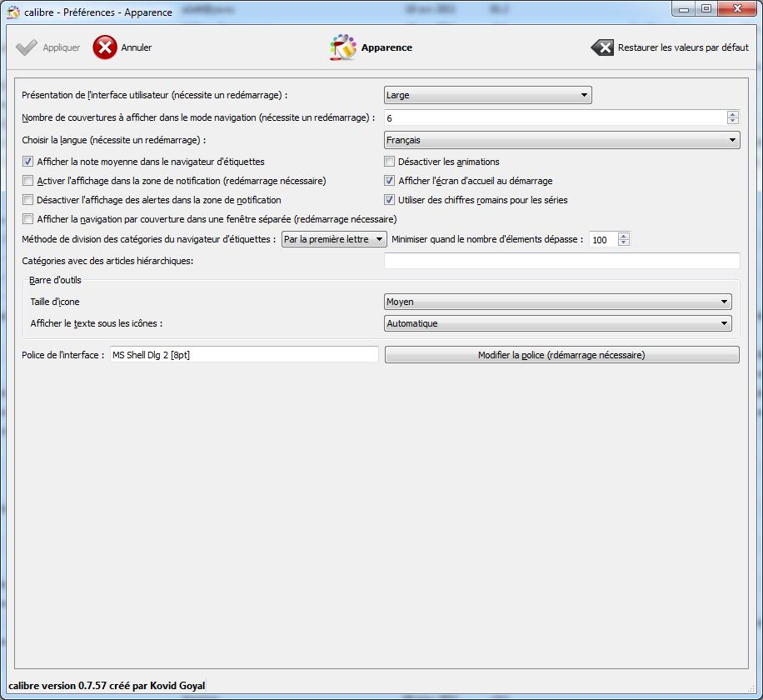Click "Catégories avec des articles hiérarchiques" label

pyautogui.click(x=107, y=261)
